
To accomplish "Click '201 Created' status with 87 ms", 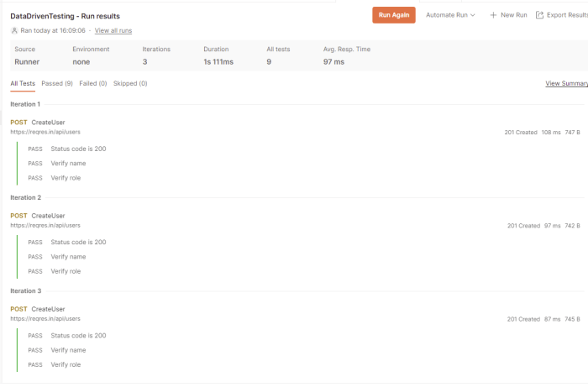I will point(523,319).
